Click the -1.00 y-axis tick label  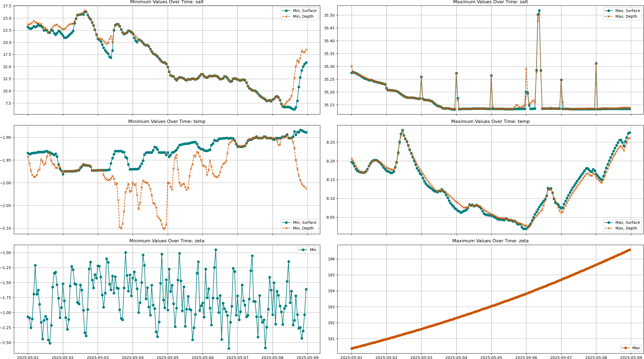coord(5,253)
